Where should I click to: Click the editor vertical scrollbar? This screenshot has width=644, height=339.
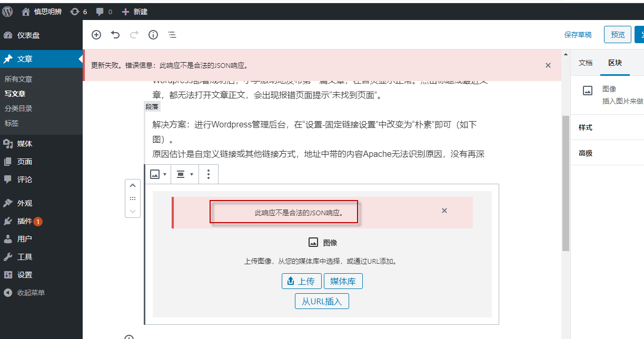point(566,183)
